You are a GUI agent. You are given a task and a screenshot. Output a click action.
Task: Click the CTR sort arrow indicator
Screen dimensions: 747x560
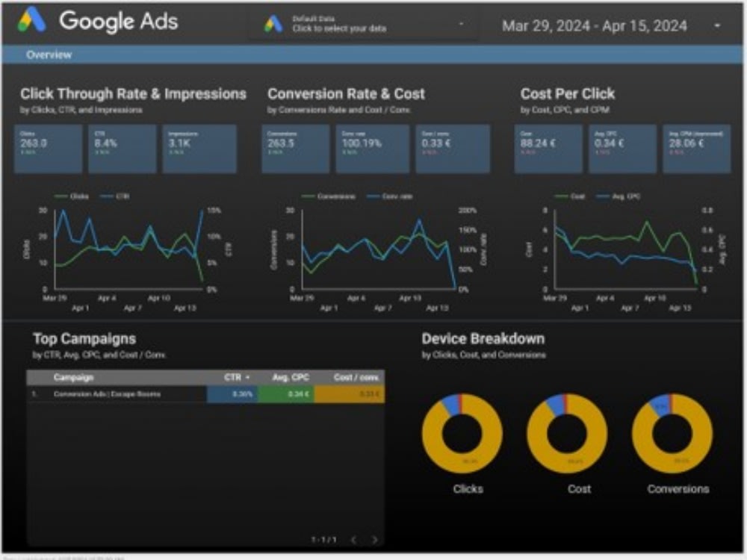tap(248, 378)
